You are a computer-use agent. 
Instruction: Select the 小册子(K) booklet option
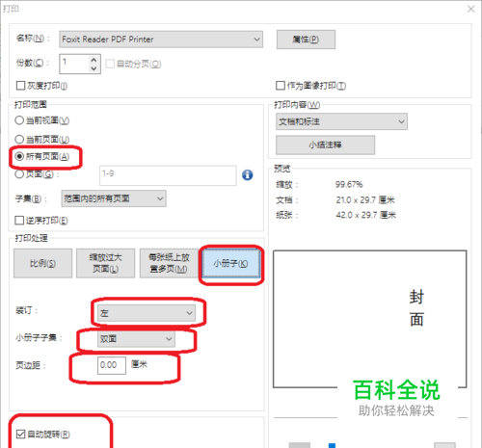pyautogui.click(x=230, y=264)
